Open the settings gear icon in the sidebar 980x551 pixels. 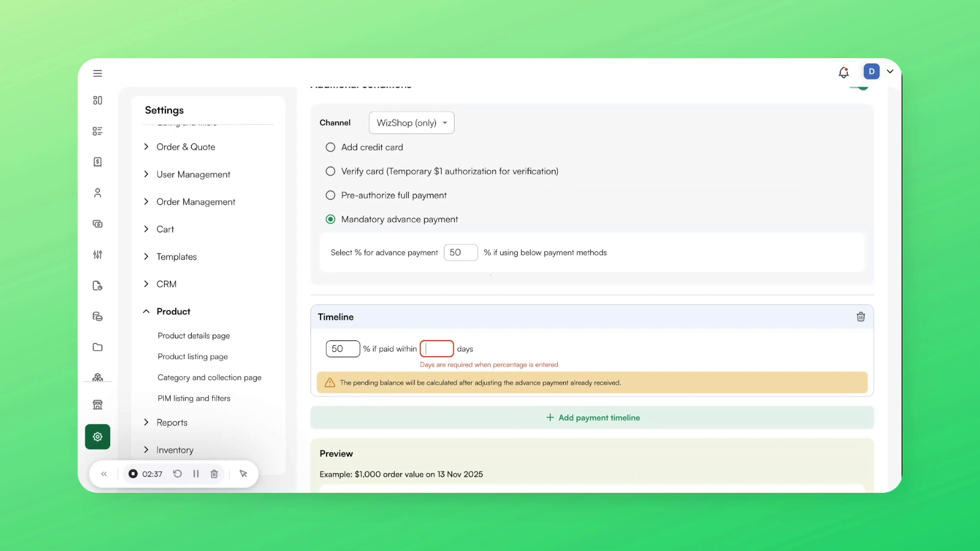[97, 437]
